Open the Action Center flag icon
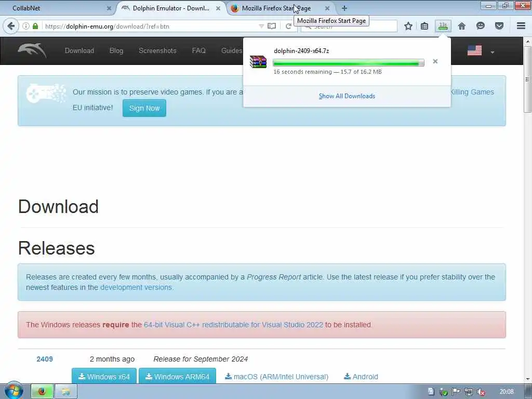 (x=456, y=392)
